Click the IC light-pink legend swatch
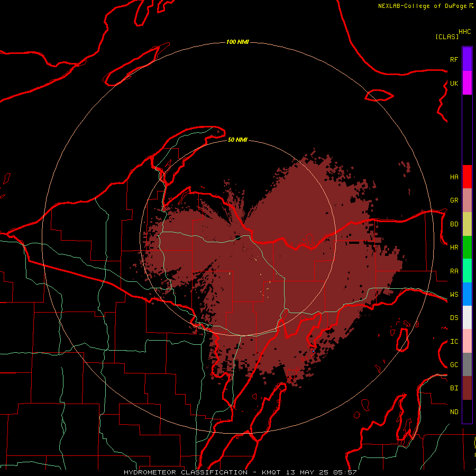The width and height of the screenshot is (476, 476). click(467, 341)
